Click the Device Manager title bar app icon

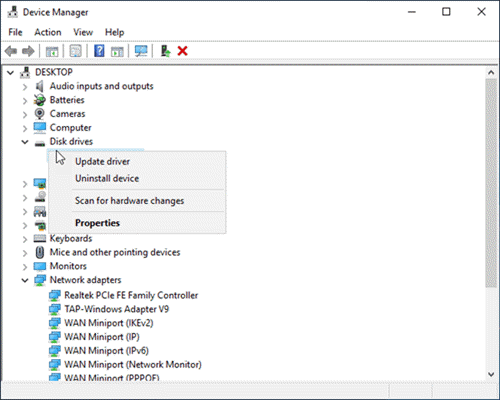[13, 12]
